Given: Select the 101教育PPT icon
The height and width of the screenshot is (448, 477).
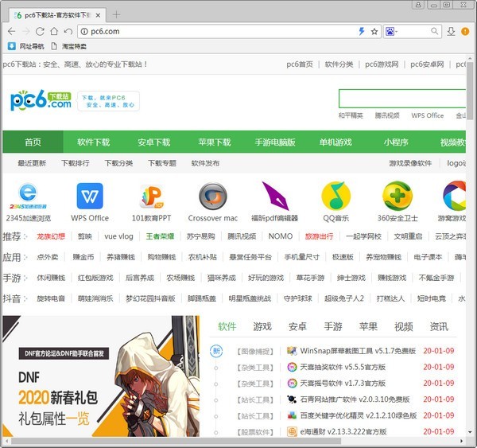Looking at the screenshot, I should coord(151,196).
